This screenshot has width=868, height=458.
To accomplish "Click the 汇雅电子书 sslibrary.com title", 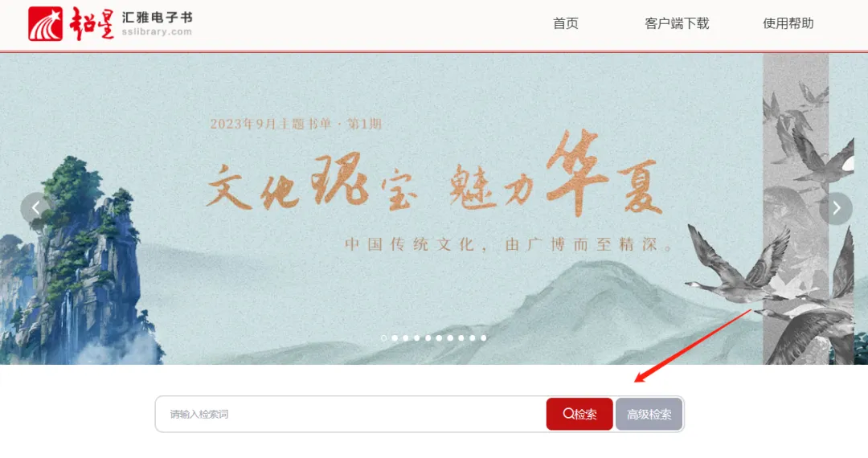I will click(158, 24).
